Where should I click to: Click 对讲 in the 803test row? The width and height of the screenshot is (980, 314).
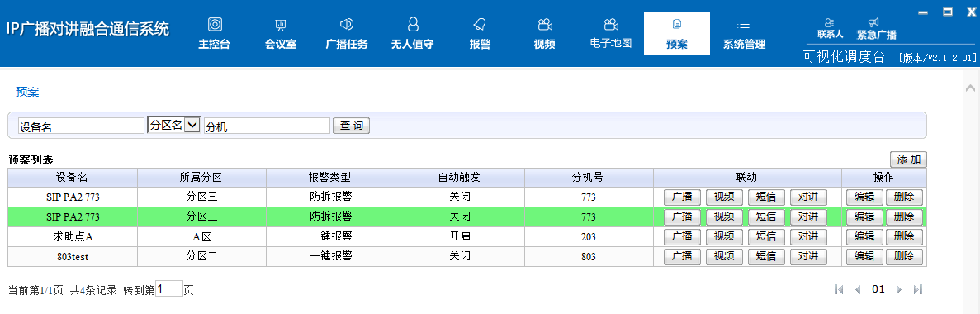(x=808, y=256)
